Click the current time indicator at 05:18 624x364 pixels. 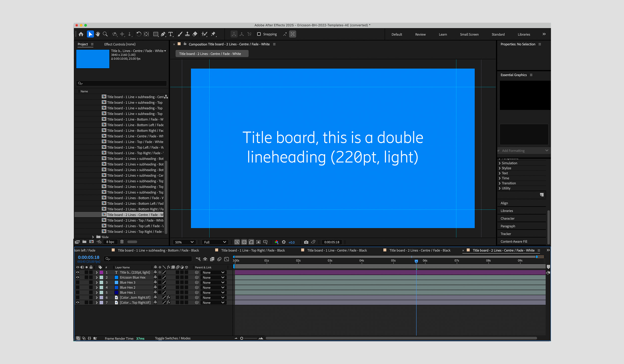[416, 261]
